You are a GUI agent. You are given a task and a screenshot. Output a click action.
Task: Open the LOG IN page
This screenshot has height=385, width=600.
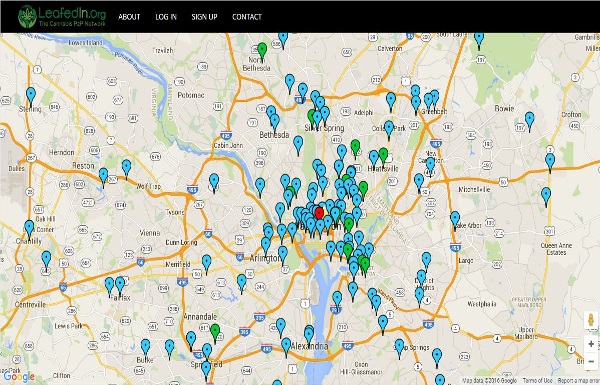pos(166,17)
